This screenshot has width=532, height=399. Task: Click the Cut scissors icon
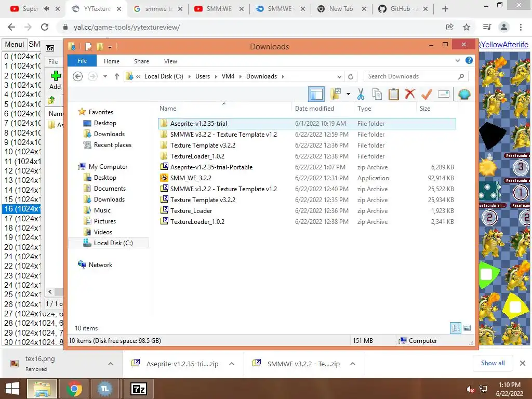click(x=361, y=94)
